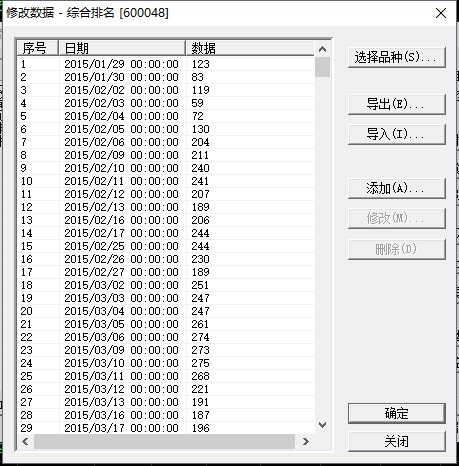Click the horizontal scrollbar thumb
The image size is (459, 466).
click(x=164, y=442)
